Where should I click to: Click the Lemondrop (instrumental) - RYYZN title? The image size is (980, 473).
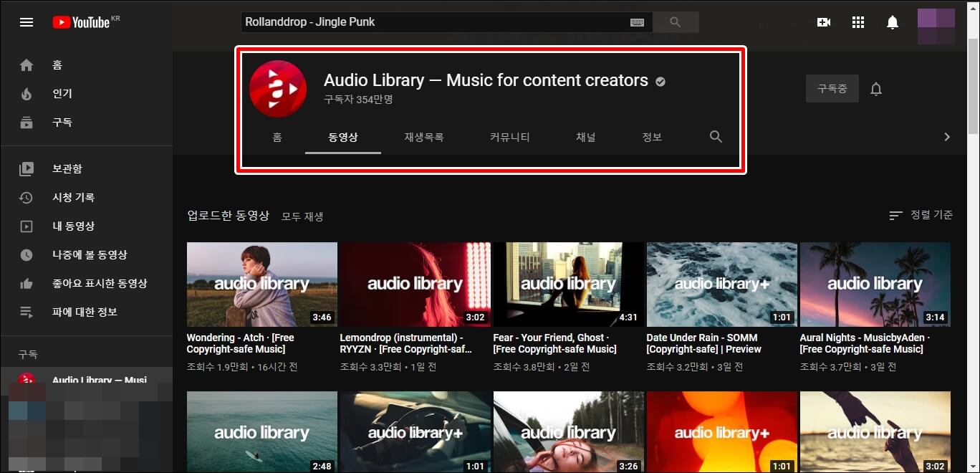(x=406, y=343)
